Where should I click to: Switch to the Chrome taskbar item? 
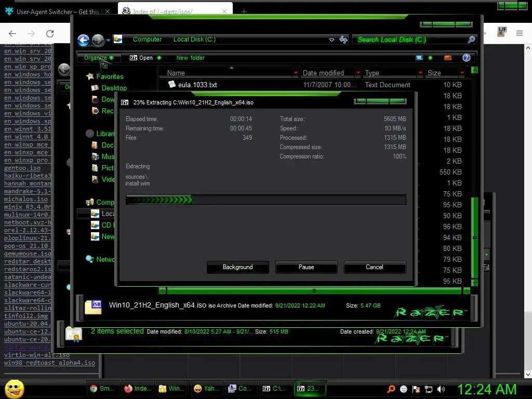coord(102,389)
